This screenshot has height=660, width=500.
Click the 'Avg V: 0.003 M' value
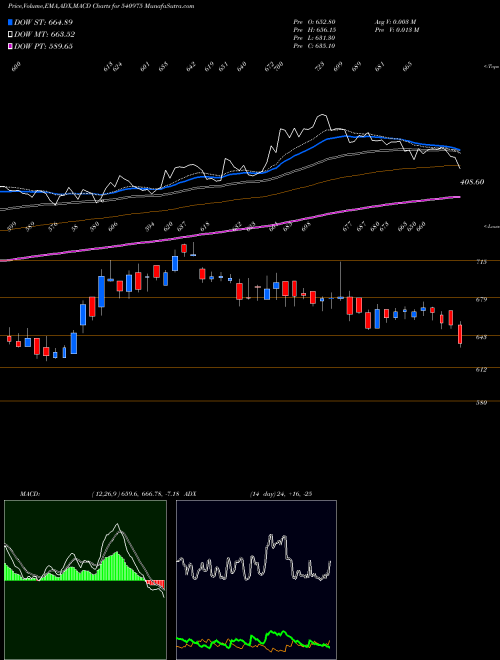click(x=395, y=22)
